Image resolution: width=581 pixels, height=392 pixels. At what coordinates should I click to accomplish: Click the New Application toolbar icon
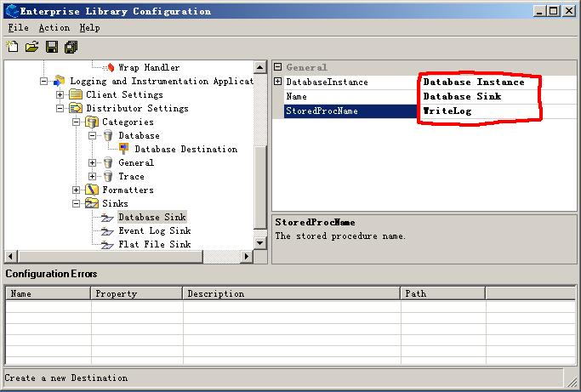point(12,46)
